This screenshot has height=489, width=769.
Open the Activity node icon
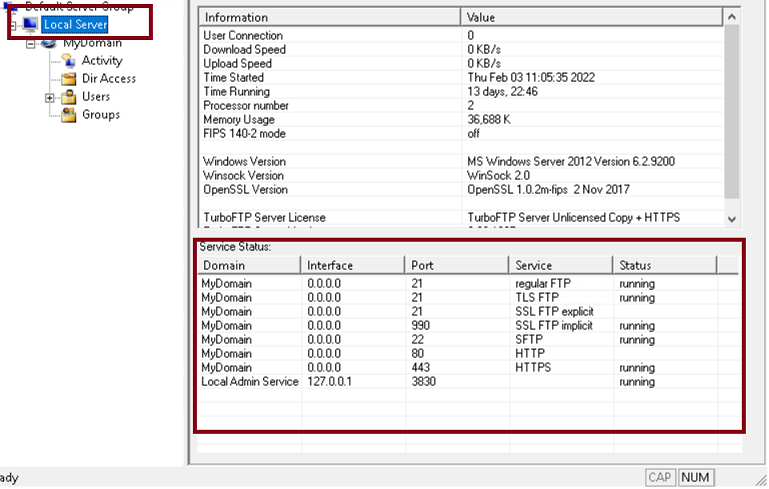click(69, 60)
